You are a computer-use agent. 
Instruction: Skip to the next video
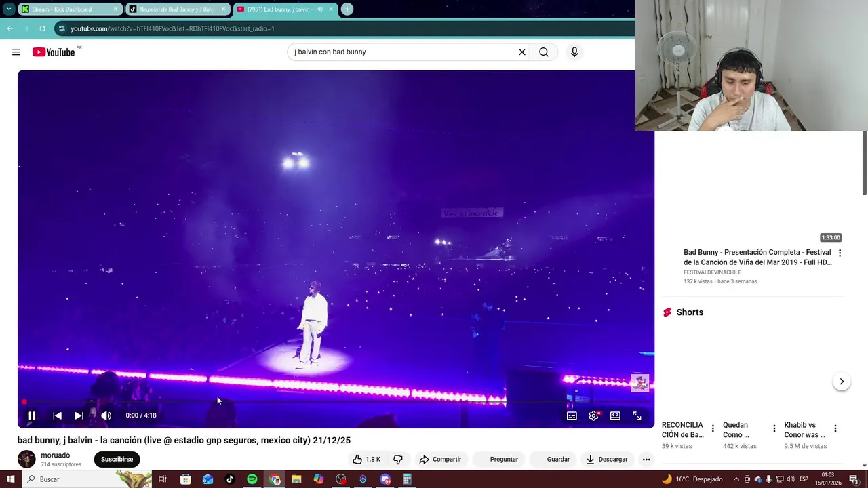pos(79,415)
